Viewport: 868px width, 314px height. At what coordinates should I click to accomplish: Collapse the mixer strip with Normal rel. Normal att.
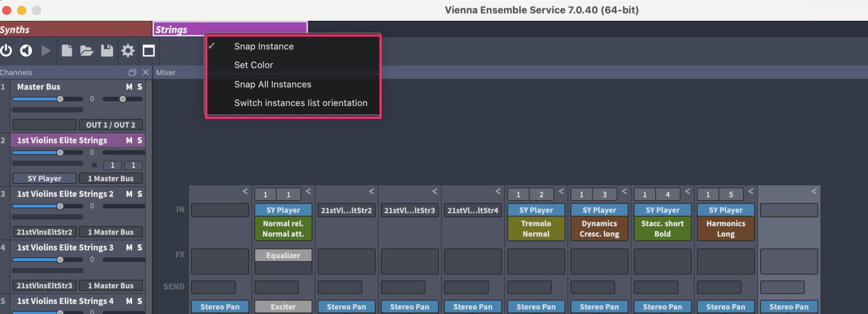(x=308, y=191)
